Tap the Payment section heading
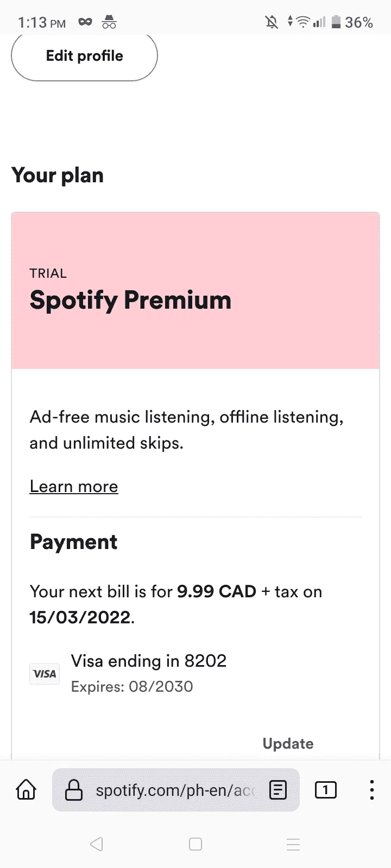 (x=74, y=542)
